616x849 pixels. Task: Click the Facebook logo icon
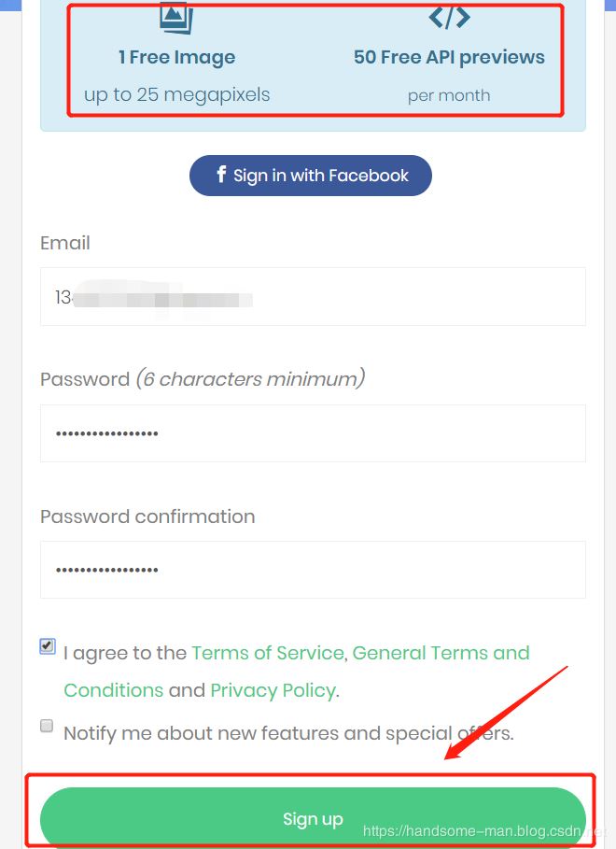[x=221, y=175]
